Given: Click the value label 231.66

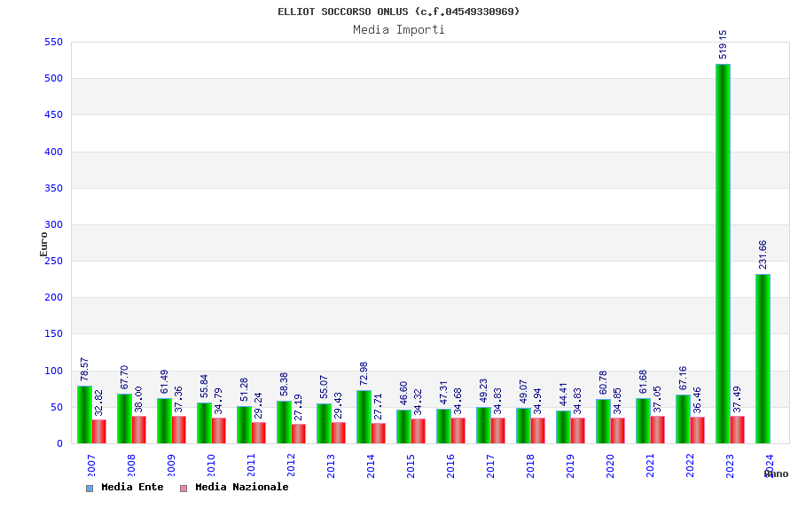Looking at the screenshot, I should click(x=763, y=255).
